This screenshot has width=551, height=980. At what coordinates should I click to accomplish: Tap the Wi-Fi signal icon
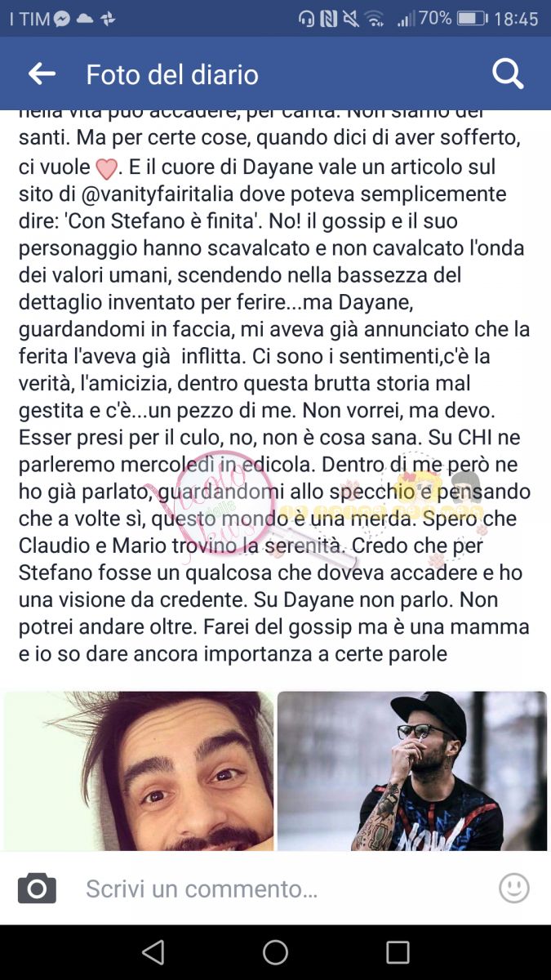point(375,19)
